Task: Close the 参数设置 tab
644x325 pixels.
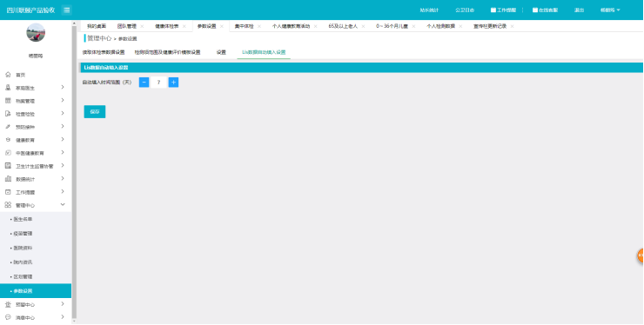Action: [222, 26]
